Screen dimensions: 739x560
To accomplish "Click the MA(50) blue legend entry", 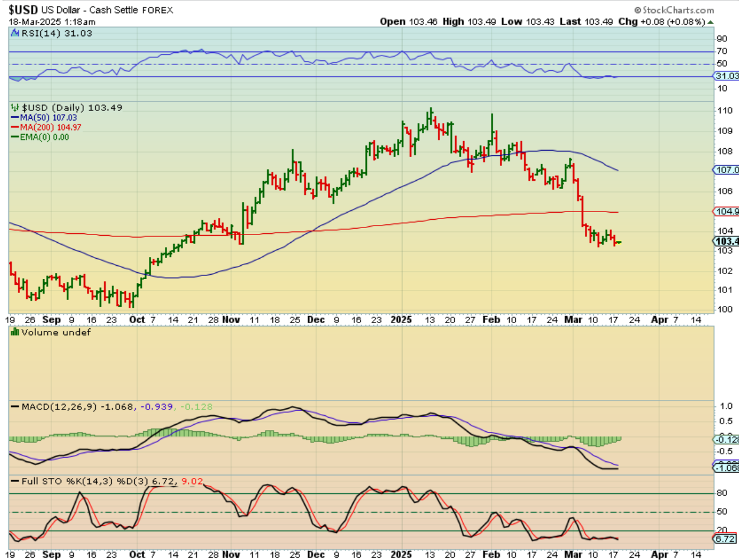I will coord(40,118).
